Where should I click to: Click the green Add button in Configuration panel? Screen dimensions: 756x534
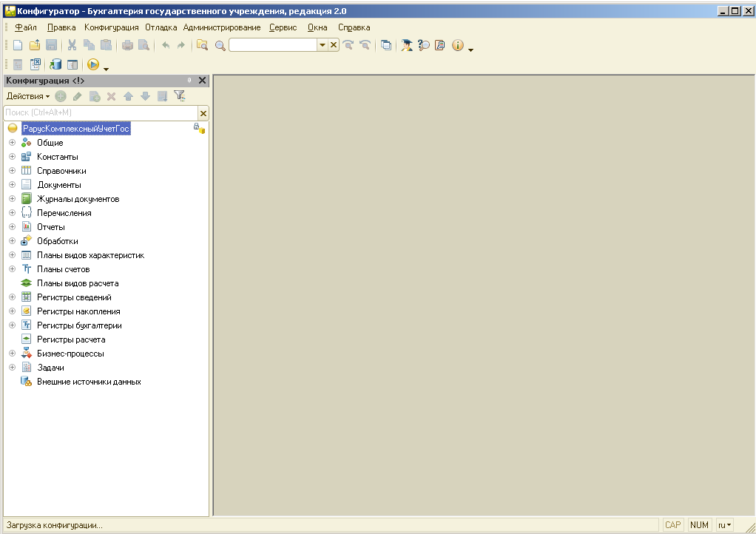point(61,96)
